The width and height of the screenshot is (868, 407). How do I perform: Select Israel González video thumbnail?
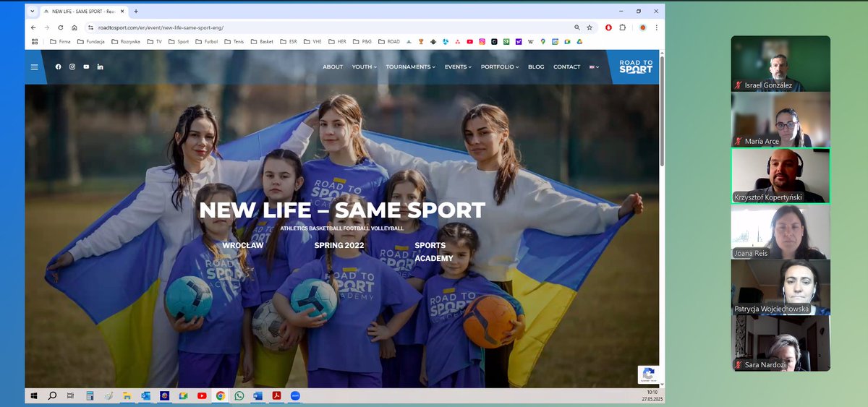point(780,64)
